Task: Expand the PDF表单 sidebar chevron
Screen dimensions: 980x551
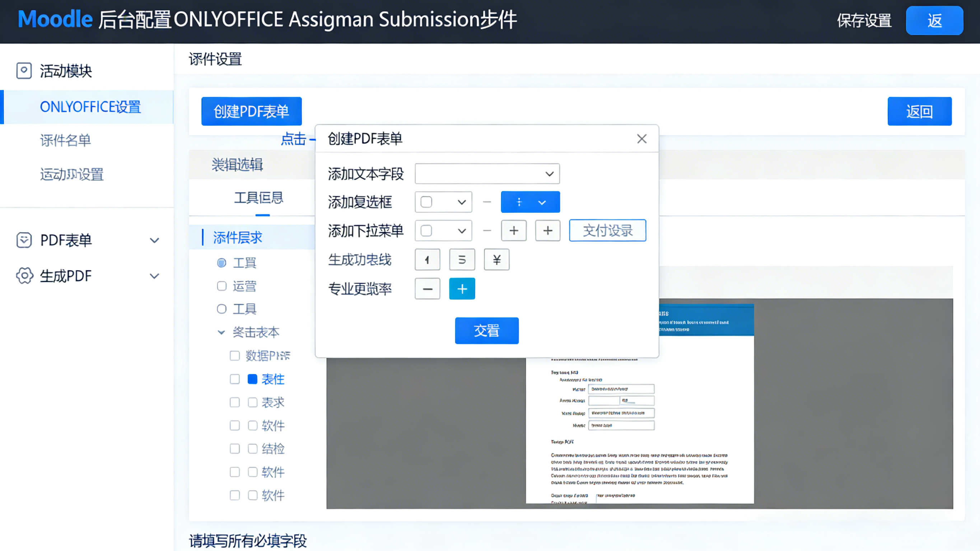Action: [154, 241]
